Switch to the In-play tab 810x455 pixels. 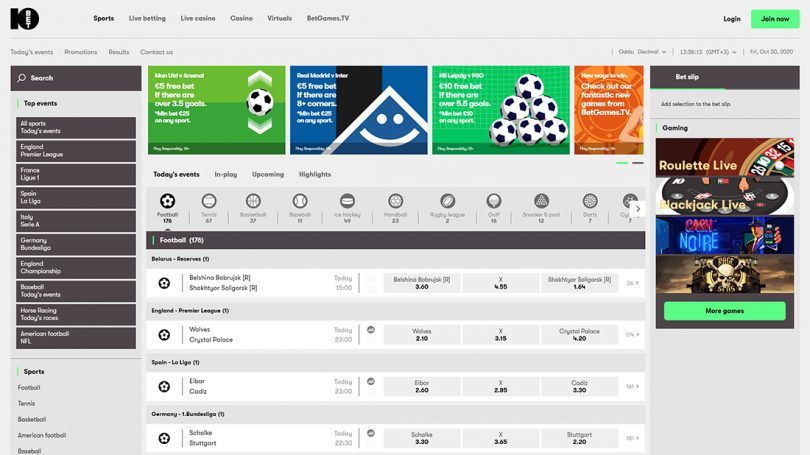(x=226, y=175)
